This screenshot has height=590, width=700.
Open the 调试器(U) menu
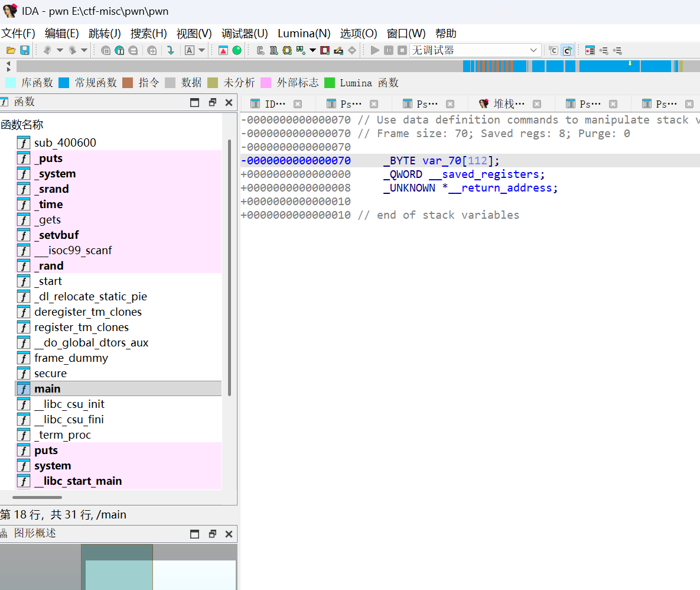[x=245, y=34]
